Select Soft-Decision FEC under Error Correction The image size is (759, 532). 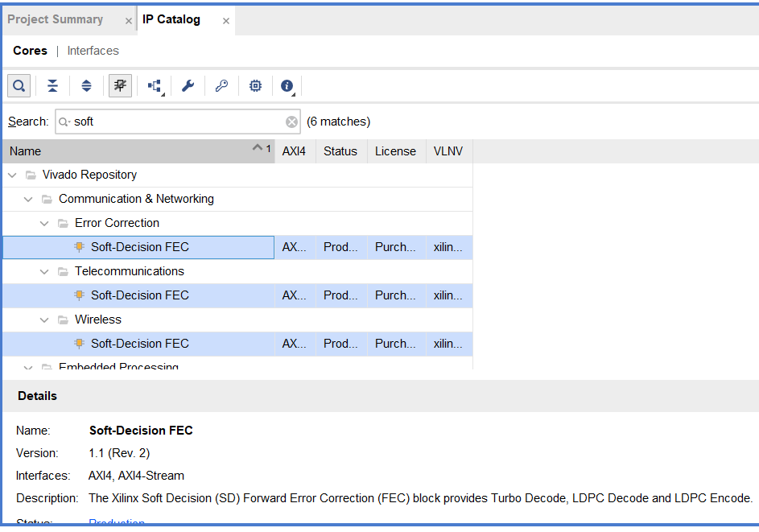[x=140, y=247]
